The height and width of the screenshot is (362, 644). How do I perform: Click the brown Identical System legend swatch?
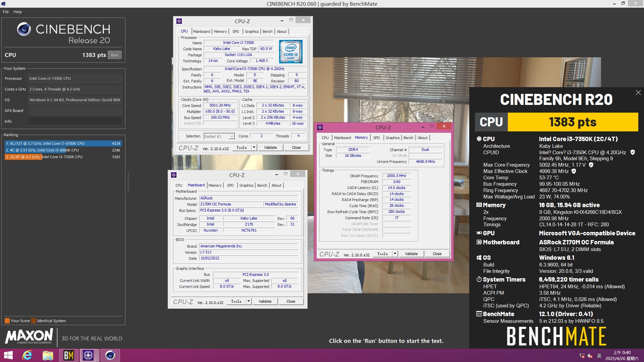(x=33, y=321)
